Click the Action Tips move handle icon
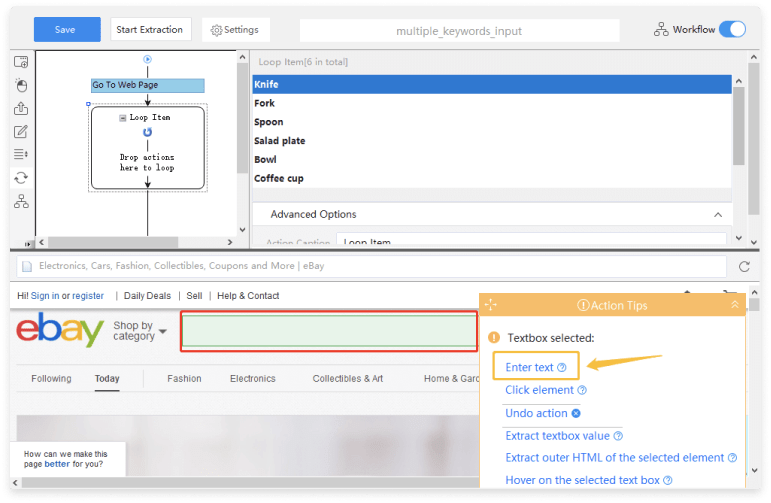Screen dimensions: 771x503 [491, 305]
